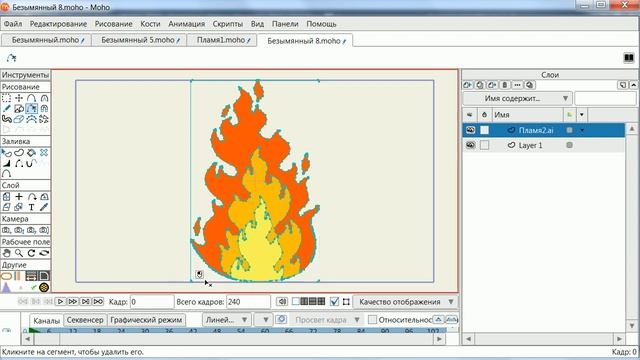This screenshot has width=640, height=360.
Task: Click the Layer 1 color tag square
Action: [x=569, y=145]
